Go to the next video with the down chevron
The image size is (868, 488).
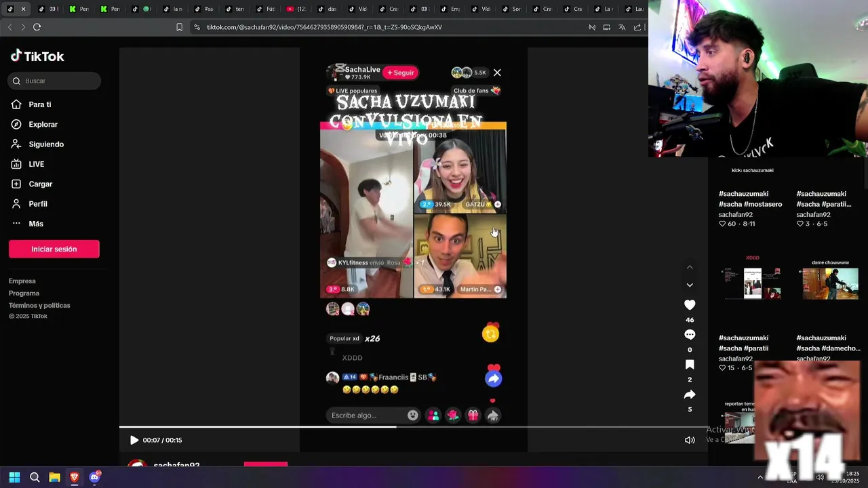690,285
